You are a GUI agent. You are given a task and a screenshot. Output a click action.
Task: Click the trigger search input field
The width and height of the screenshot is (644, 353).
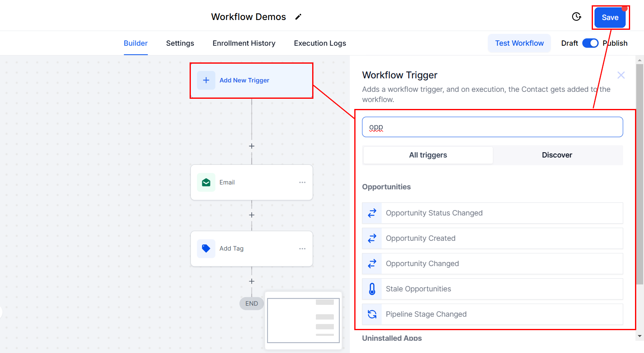coord(492,127)
